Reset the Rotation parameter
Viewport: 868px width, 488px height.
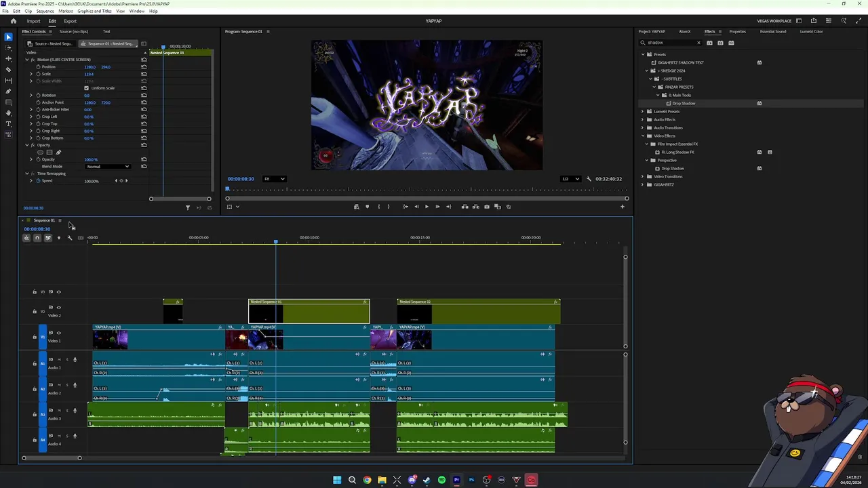click(144, 96)
